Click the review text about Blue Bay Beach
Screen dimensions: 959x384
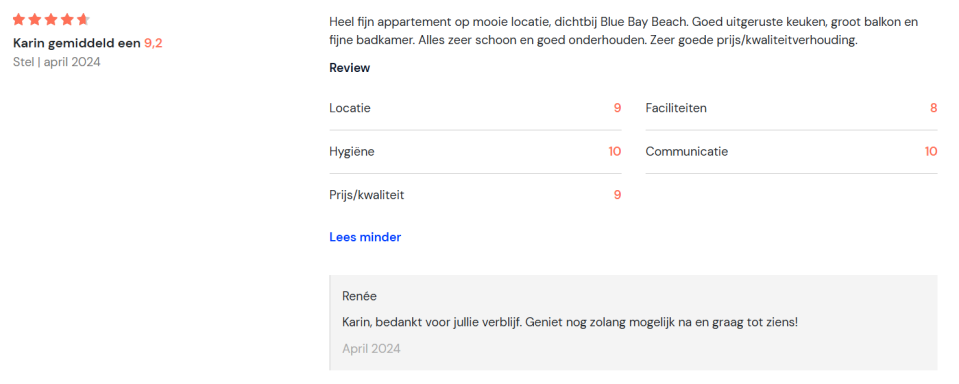coord(624,32)
